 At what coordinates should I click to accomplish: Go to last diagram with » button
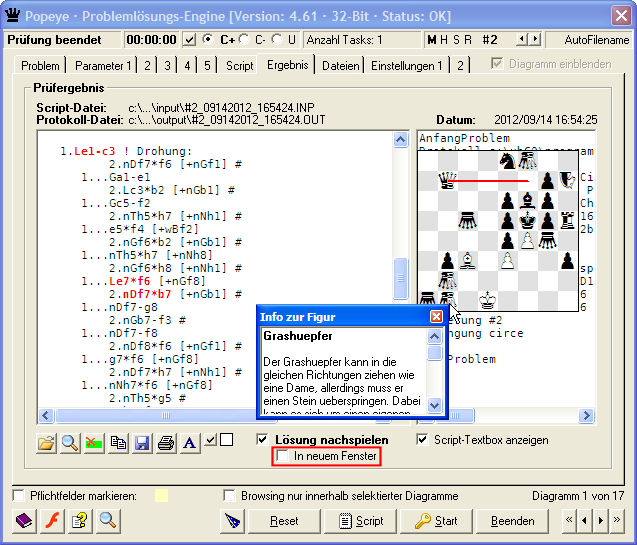pos(616,520)
